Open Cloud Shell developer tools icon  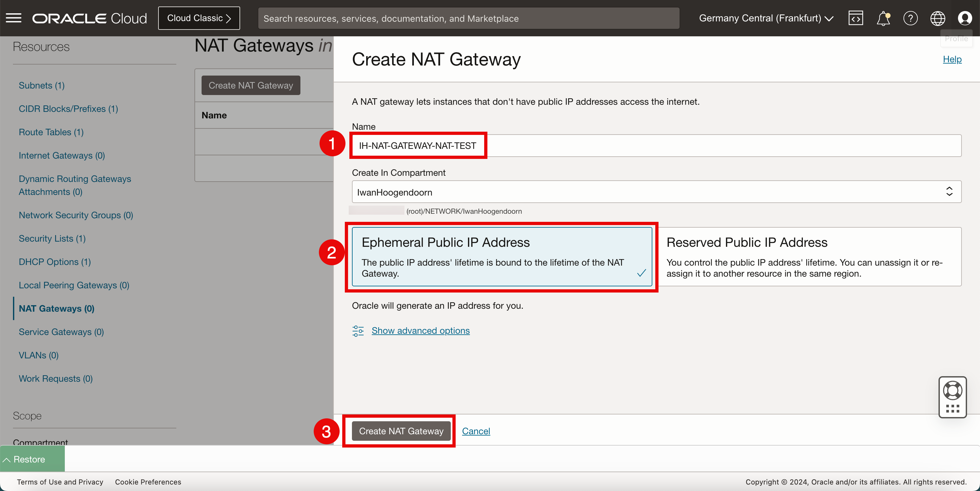coord(856,18)
